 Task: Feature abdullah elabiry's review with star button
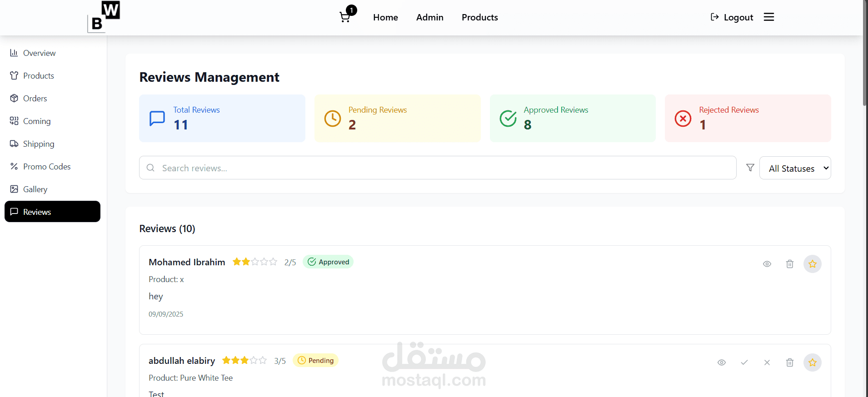(x=813, y=362)
